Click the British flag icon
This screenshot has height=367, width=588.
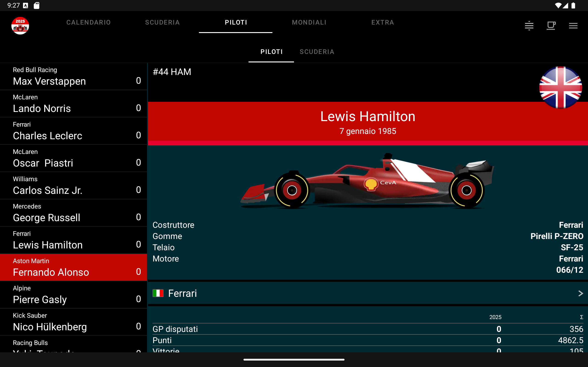560,87
